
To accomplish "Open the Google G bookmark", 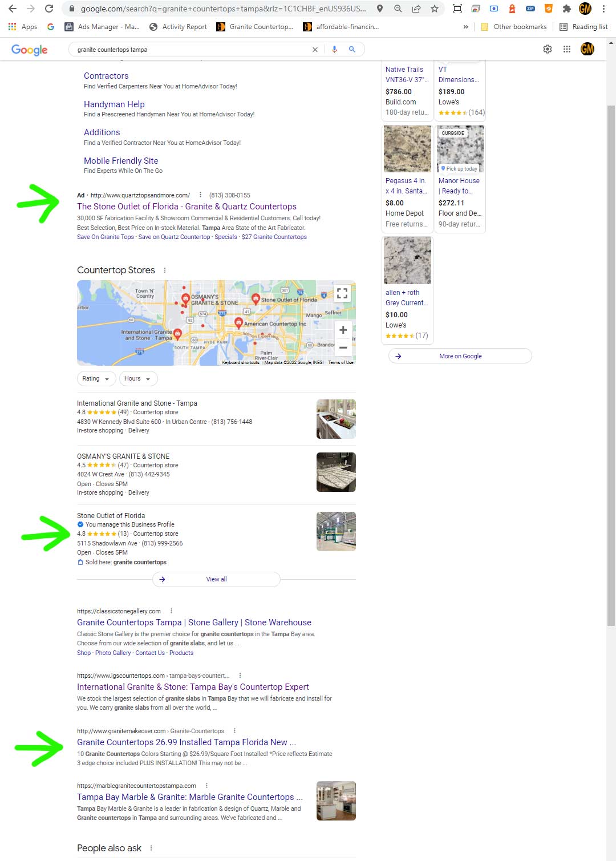I will tap(51, 27).
